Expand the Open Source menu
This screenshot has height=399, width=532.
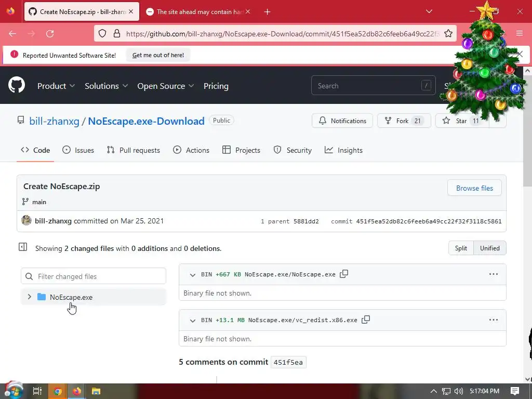pyautogui.click(x=166, y=86)
